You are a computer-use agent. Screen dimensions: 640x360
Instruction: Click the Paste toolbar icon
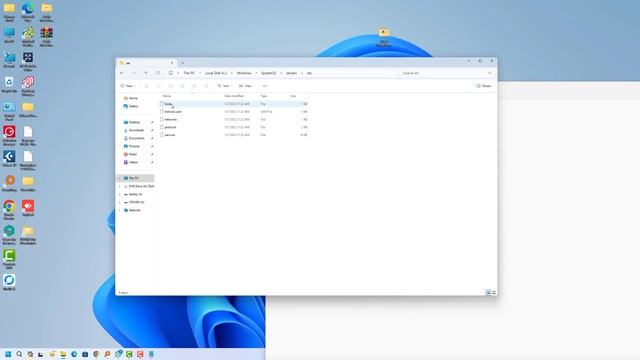(x=170, y=86)
